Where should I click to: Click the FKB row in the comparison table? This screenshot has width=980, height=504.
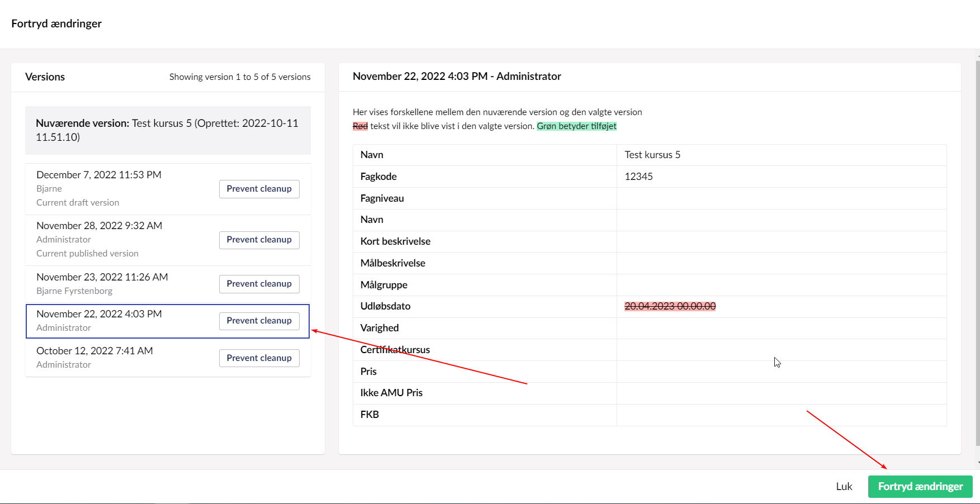(370, 415)
